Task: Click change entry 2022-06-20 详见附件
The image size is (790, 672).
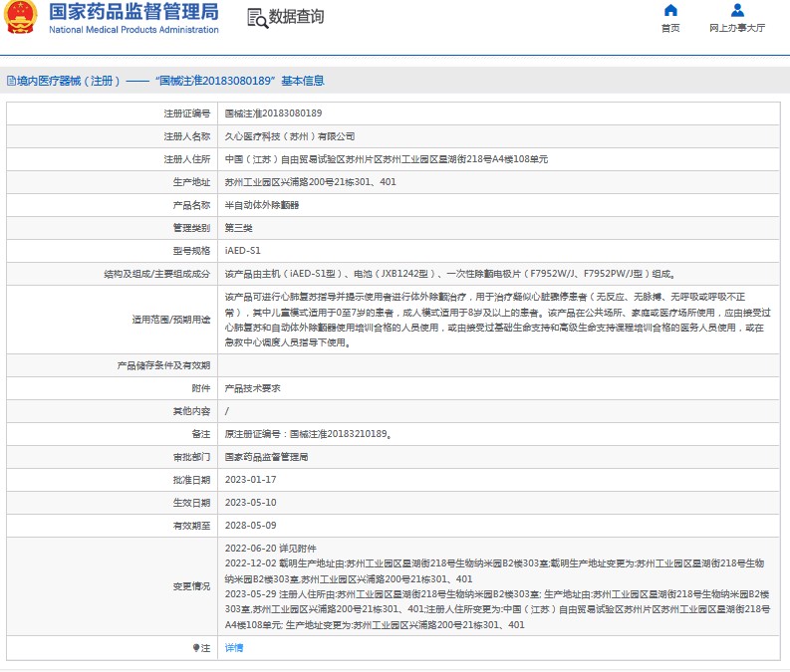Action: (271, 549)
